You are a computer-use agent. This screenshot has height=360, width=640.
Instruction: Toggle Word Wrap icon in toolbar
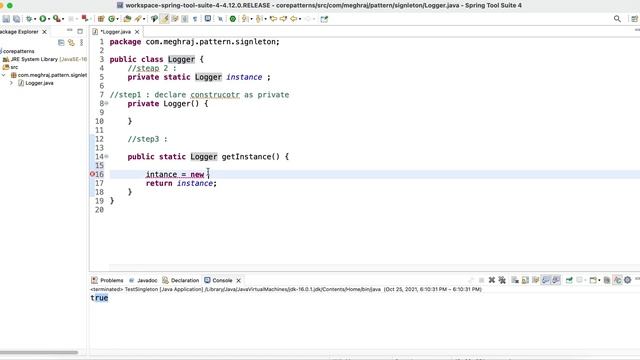[175, 19]
